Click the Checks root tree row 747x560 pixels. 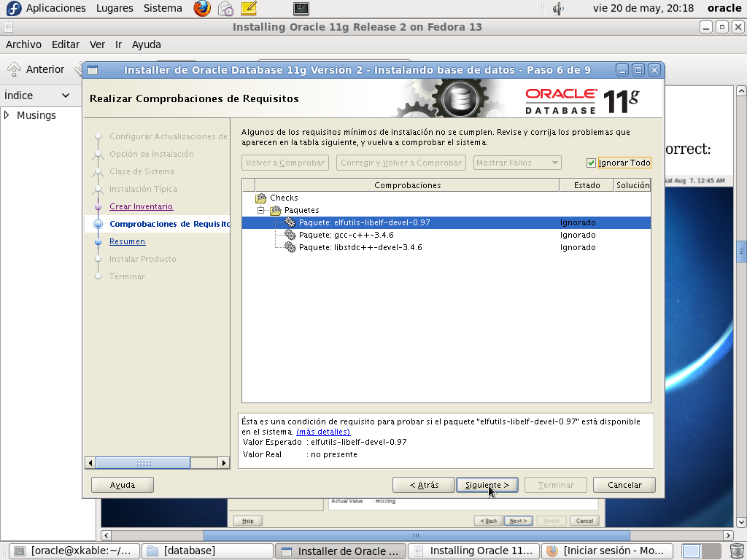point(446,198)
